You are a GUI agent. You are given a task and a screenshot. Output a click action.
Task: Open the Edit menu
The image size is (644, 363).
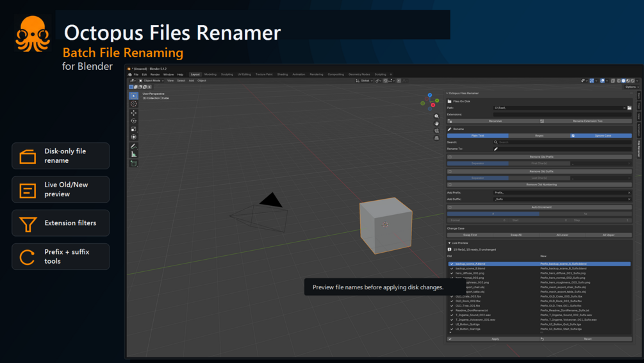click(144, 74)
